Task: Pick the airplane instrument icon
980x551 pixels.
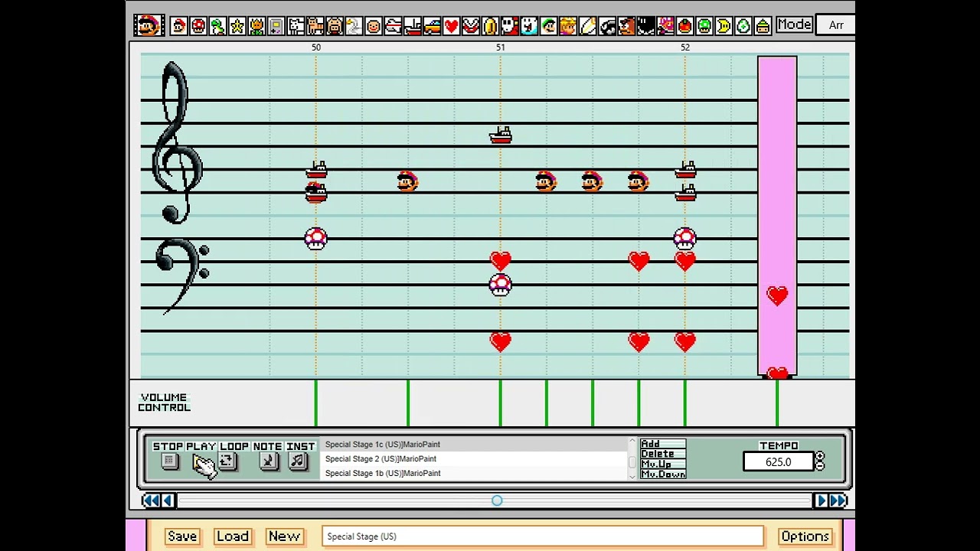Action: (393, 26)
